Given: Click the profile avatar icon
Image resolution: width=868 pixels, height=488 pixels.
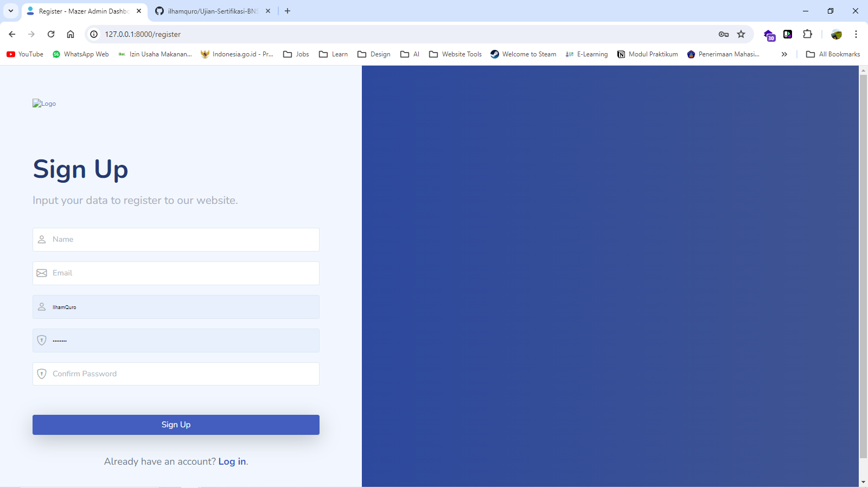Looking at the screenshot, I should click(x=837, y=34).
